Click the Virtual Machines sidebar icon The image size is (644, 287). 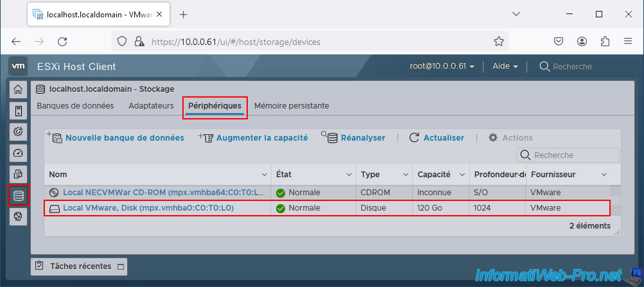coord(18,110)
